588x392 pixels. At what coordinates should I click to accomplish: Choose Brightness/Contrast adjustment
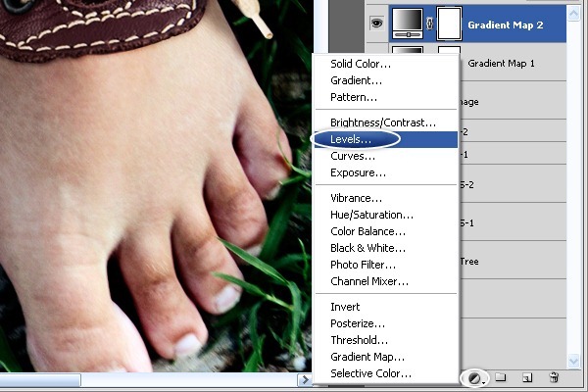click(x=382, y=122)
